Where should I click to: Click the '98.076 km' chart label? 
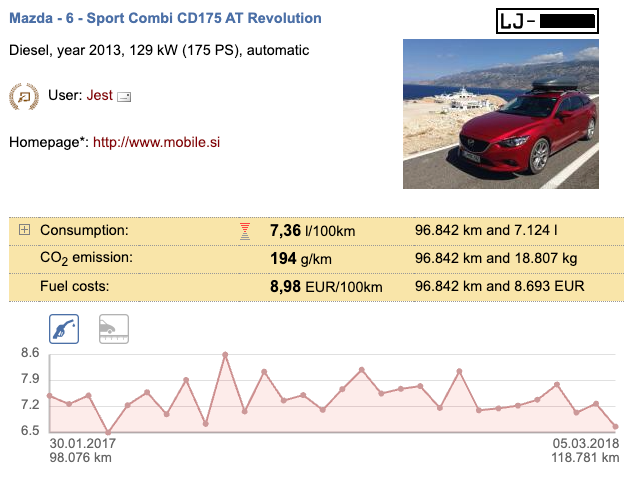[81, 457]
